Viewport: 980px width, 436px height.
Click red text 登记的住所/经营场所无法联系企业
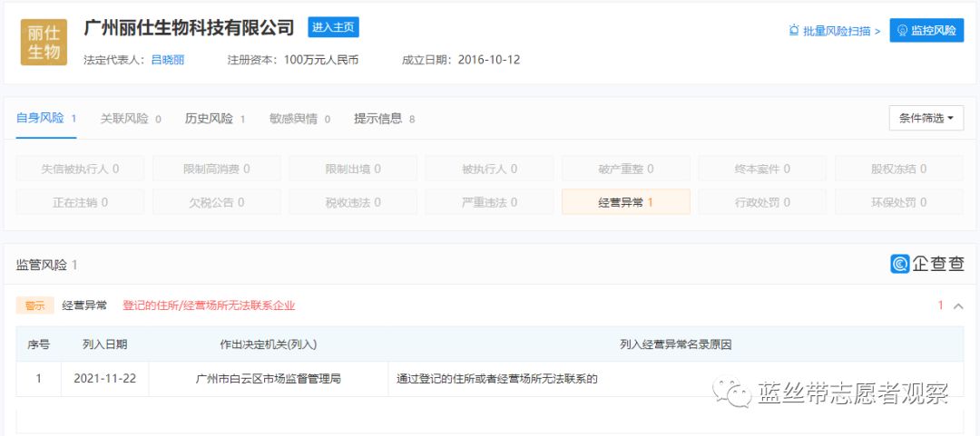[x=209, y=305]
